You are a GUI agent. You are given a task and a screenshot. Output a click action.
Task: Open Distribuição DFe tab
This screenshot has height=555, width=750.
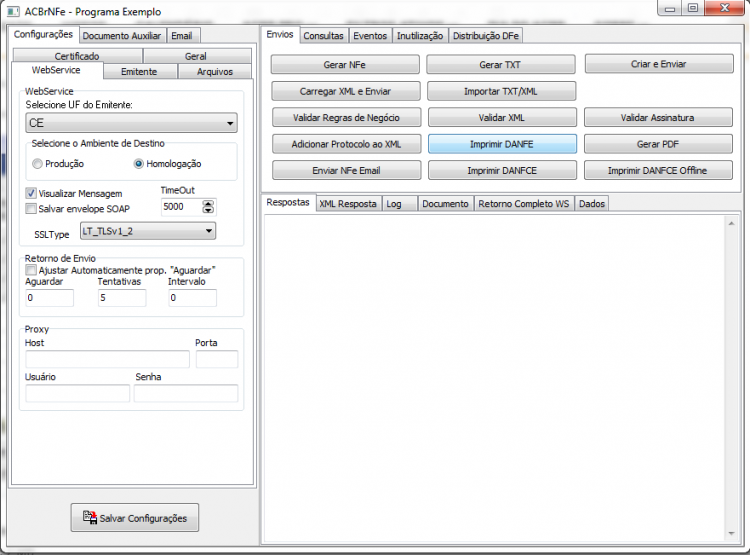point(485,36)
